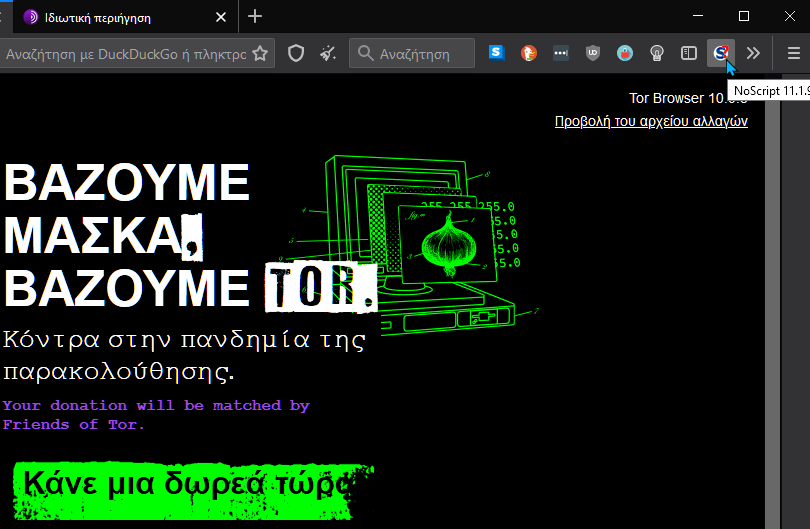Close the browser window

click(789, 17)
